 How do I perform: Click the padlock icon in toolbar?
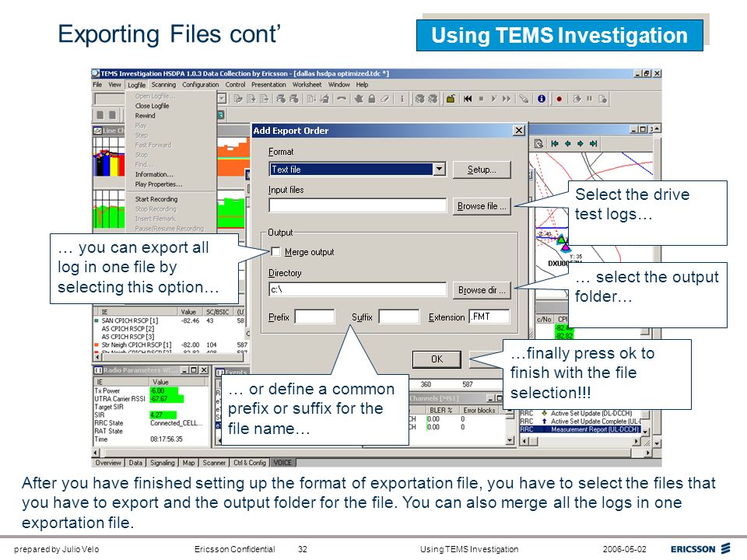click(372, 99)
